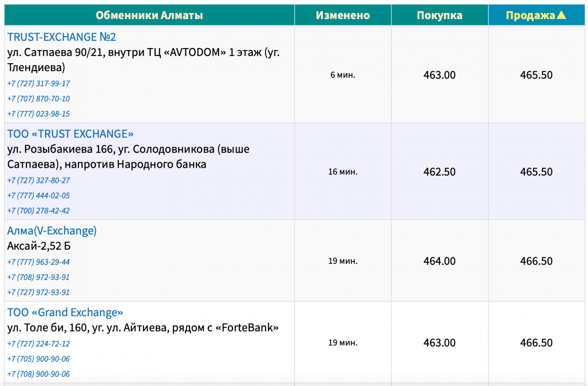This screenshot has width=588, height=386.
Task: Call phone +7 (727) 972-93-91
Action: [39, 292]
